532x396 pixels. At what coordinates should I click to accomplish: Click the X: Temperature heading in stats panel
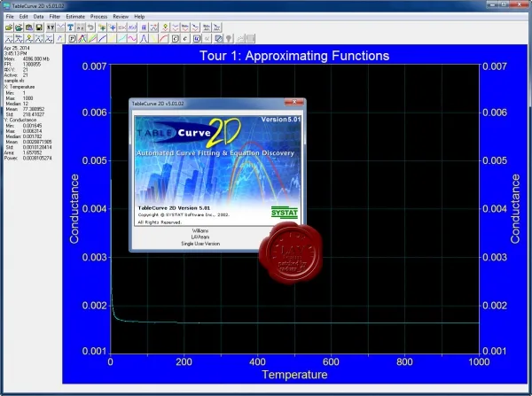pos(20,87)
